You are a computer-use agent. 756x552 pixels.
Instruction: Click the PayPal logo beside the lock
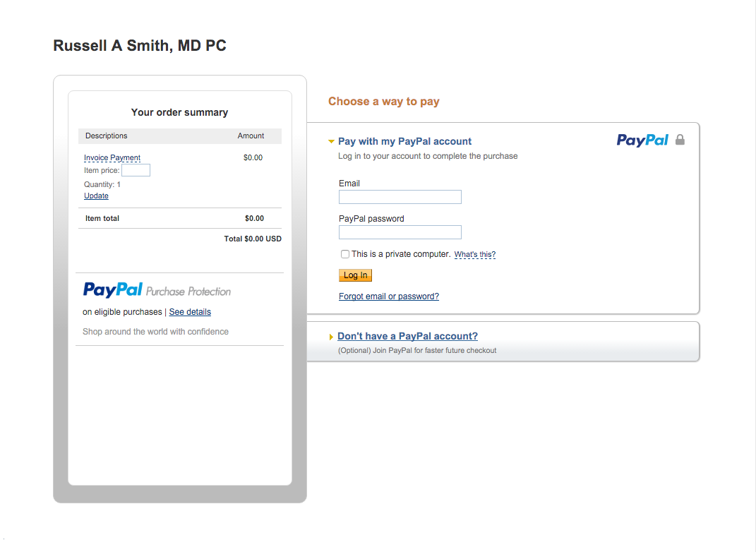[x=642, y=140]
